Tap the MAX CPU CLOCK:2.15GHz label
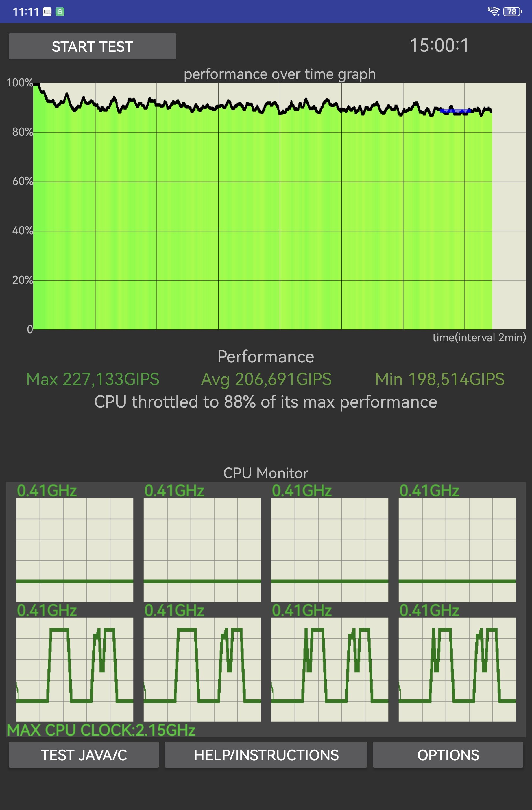This screenshot has height=810, width=532. [101, 730]
